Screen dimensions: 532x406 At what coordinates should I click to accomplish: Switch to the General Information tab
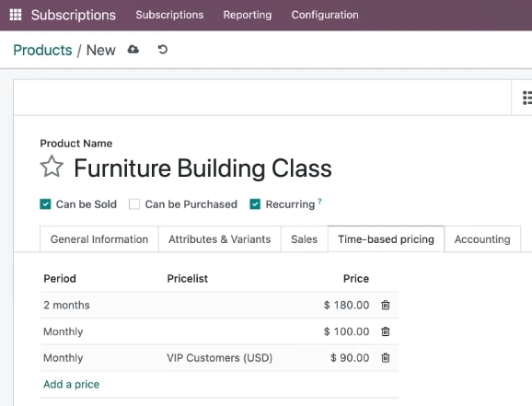tap(99, 239)
